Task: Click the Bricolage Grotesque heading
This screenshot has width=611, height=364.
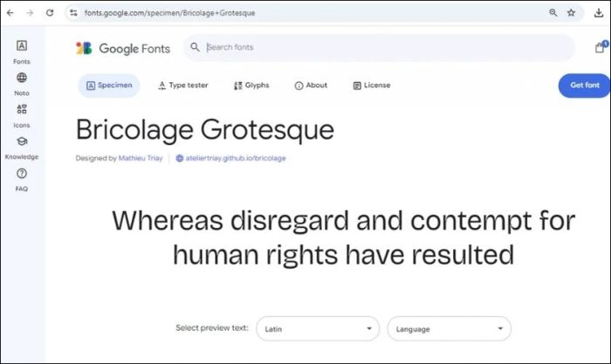Action: click(x=205, y=130)
